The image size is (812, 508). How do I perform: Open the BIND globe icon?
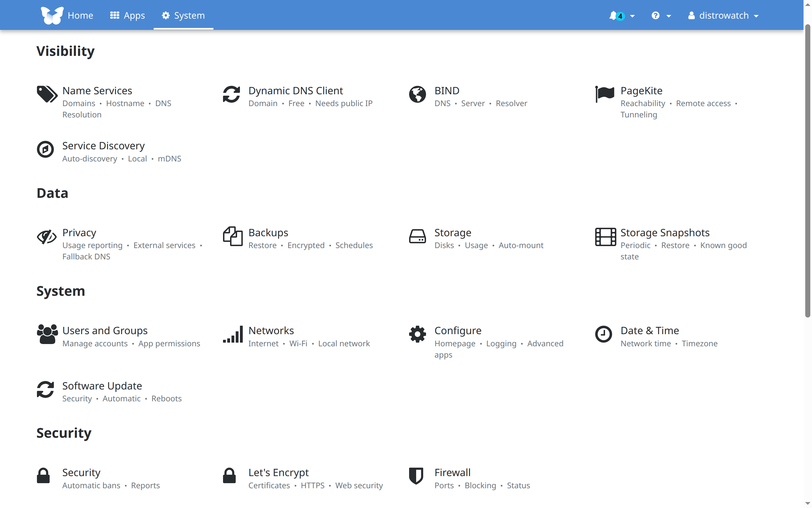pyautogui.click(x=417, y=94)
